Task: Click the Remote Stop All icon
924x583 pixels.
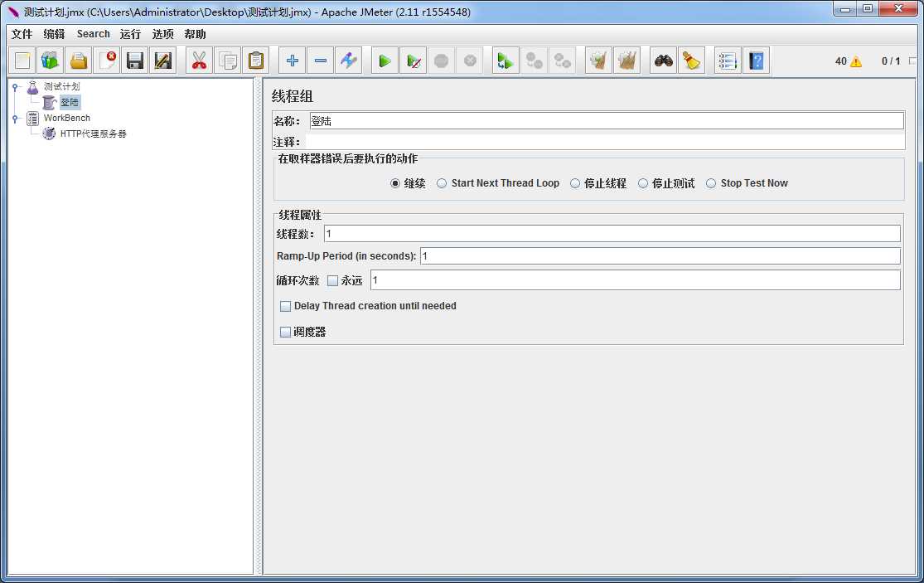Action: click(x=534, y=61)
